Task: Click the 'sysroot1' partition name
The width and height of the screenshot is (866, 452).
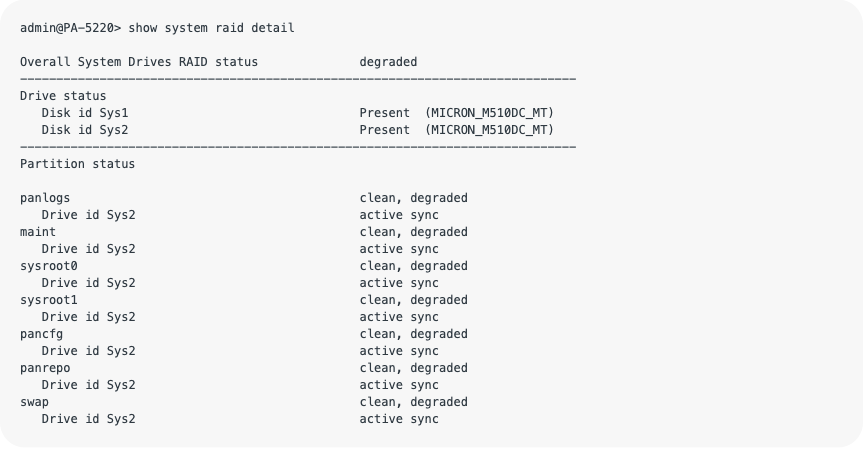Action: [x=49, y=300]
